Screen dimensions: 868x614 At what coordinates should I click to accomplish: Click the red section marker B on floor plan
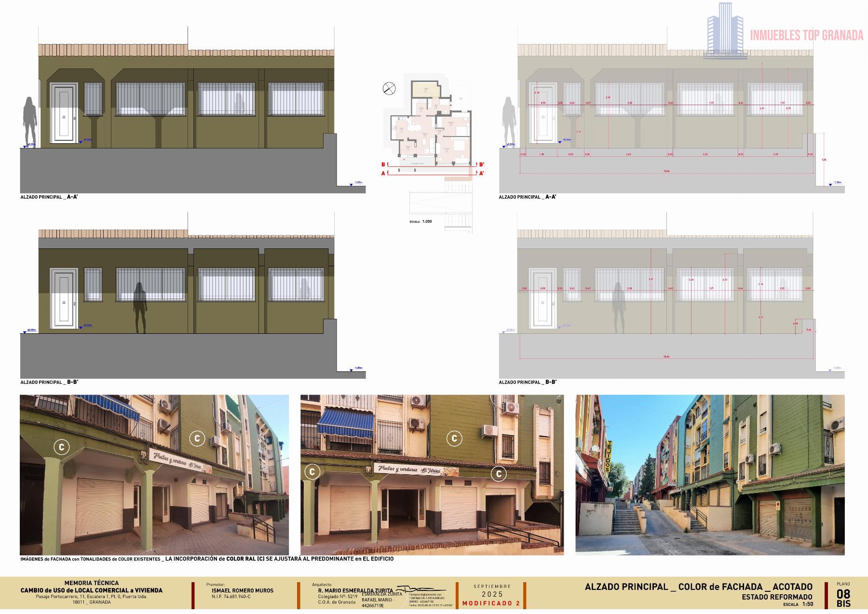383,164
